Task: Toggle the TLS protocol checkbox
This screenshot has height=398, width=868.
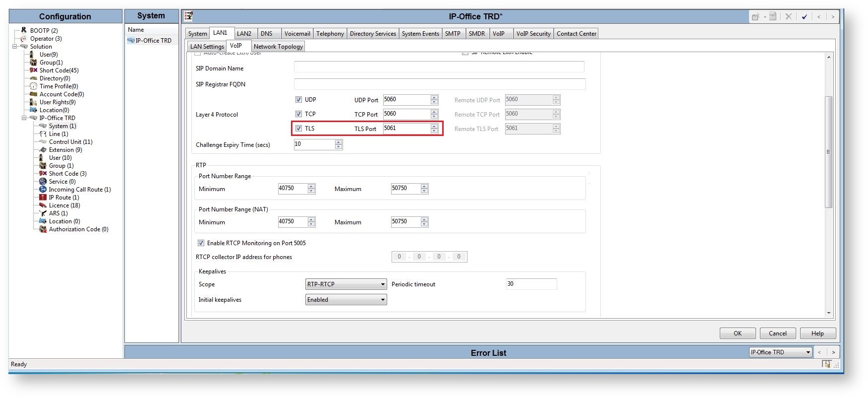Action: [x=298, y=128]
